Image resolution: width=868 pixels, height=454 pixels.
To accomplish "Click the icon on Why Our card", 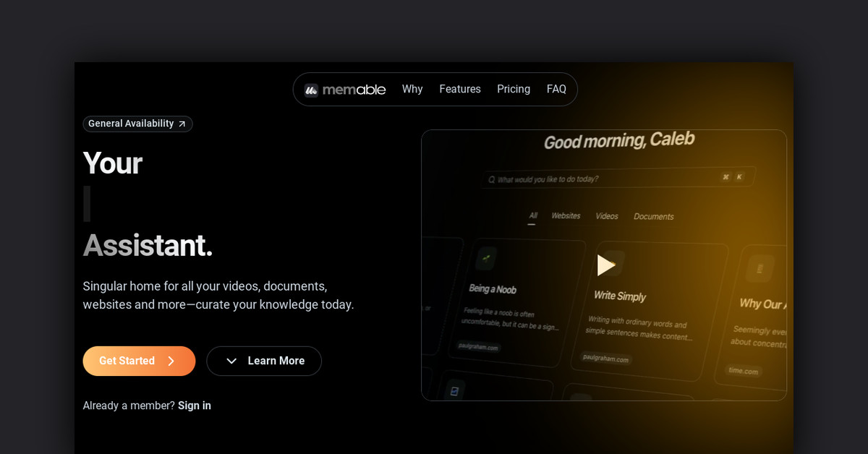I will (x=759, y=268).
